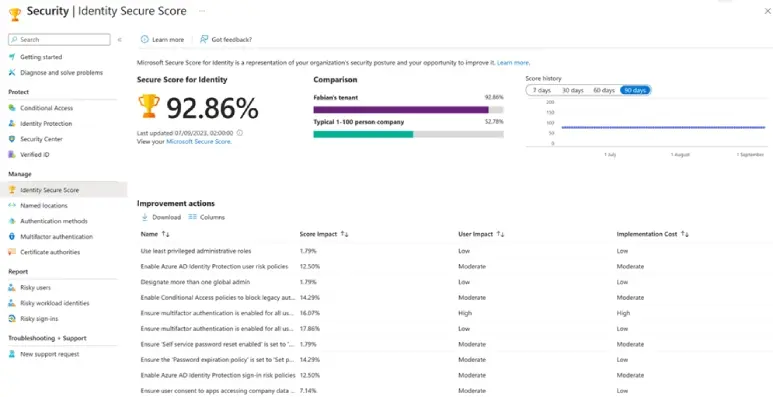Image resolution: width=773 pixels, height=397 pixels.
Task: Collapse the sidebar with the double-chevron
Action: 120,39
